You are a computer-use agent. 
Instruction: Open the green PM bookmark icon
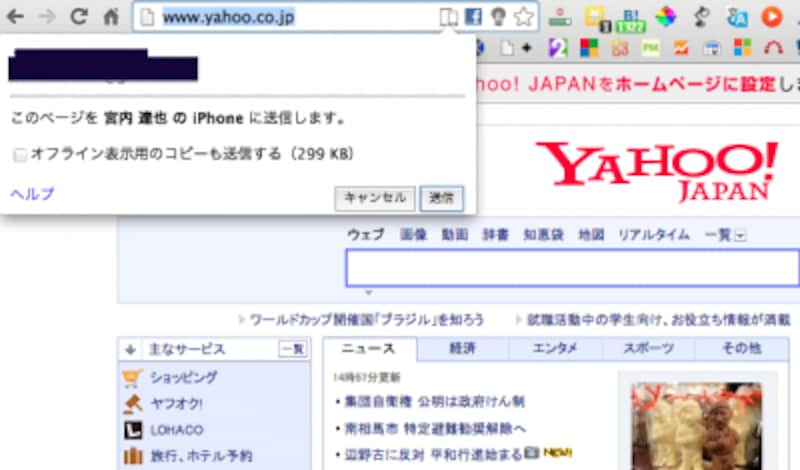click(651, 48)
